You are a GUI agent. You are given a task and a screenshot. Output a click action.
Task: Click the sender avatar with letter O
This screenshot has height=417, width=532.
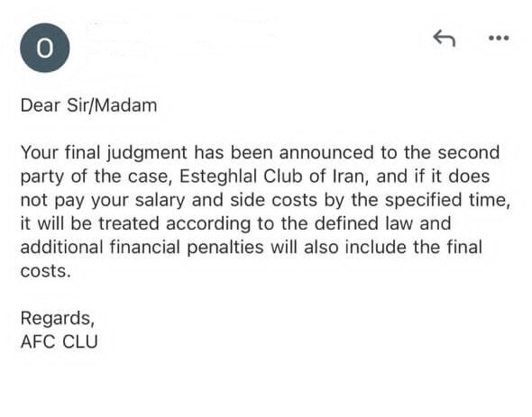pyautogui.click(x=45, y=48)
